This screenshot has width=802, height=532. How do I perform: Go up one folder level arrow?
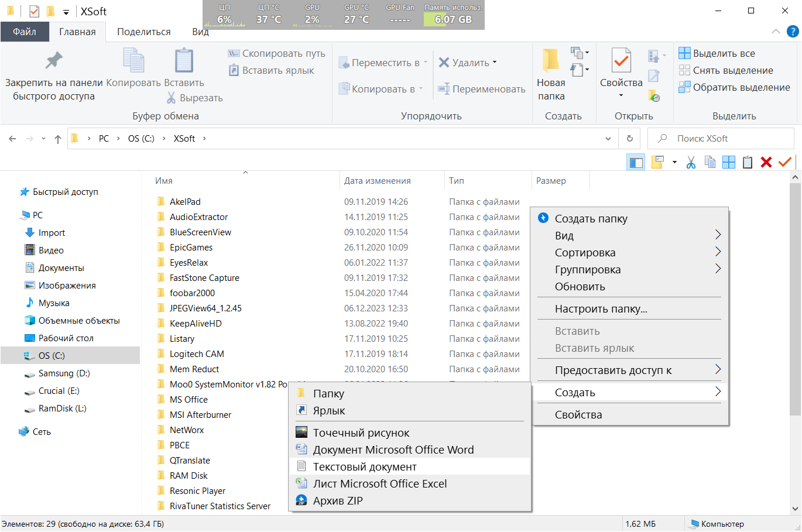point(57,139)
